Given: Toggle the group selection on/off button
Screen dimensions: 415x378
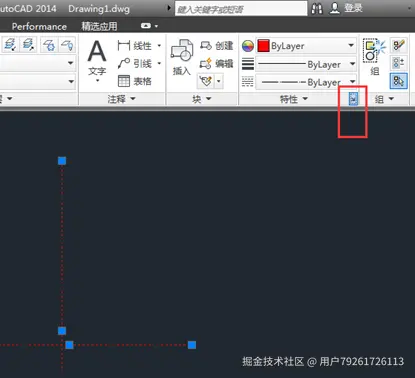Looking at the screenshot, I should coord(399,81).
